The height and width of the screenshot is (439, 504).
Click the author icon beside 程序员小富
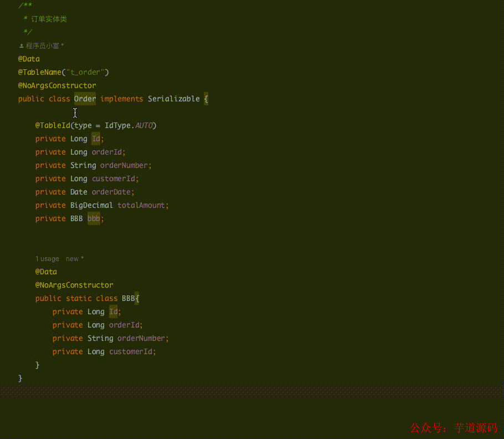click(20, 45)
